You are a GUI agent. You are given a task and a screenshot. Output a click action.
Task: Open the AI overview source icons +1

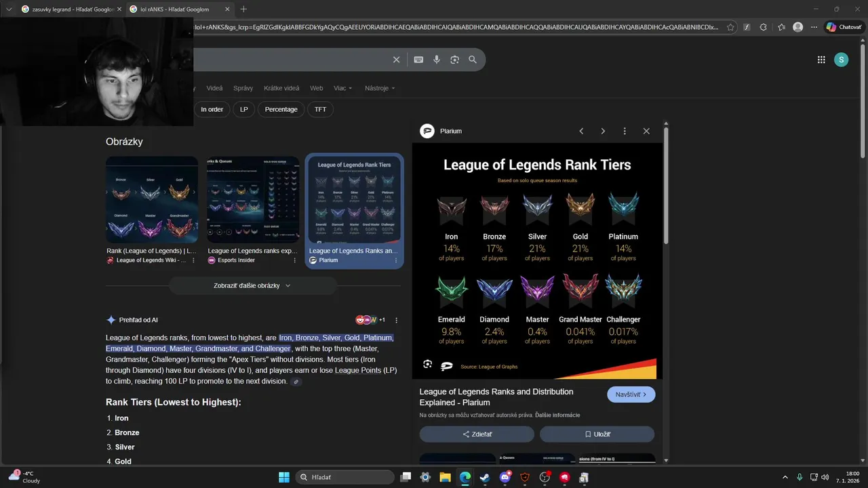click(370, 320)
